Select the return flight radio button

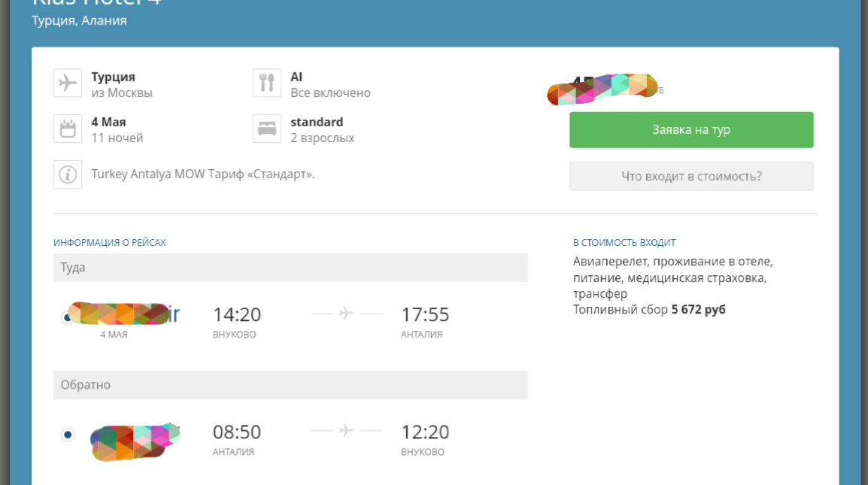[68, 435]
